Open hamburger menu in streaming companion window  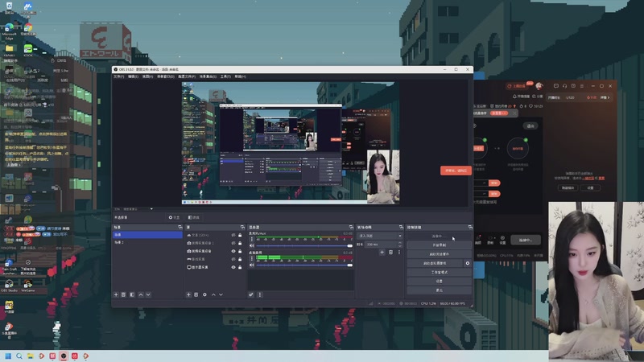coord(582,86)
